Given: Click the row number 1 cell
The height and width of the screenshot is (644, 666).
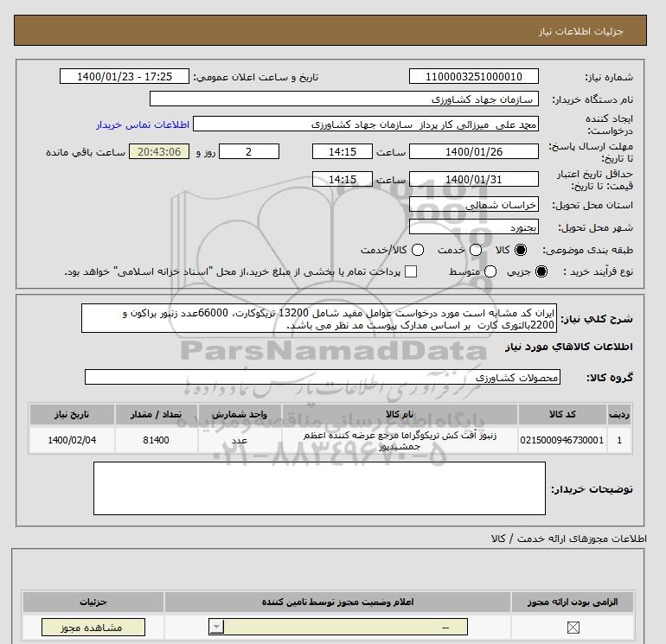Looking at the screenshot, I should click(619, 440).
